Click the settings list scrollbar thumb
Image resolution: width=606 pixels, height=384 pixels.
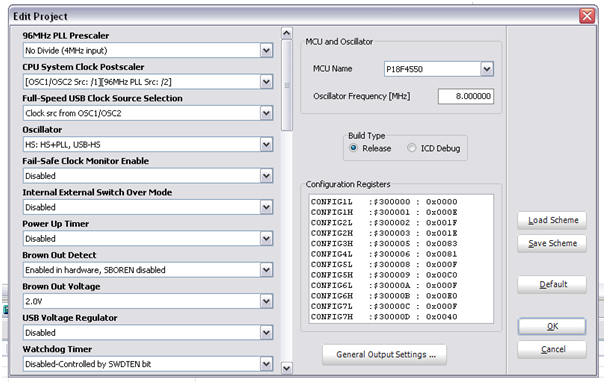pos(287,85)
